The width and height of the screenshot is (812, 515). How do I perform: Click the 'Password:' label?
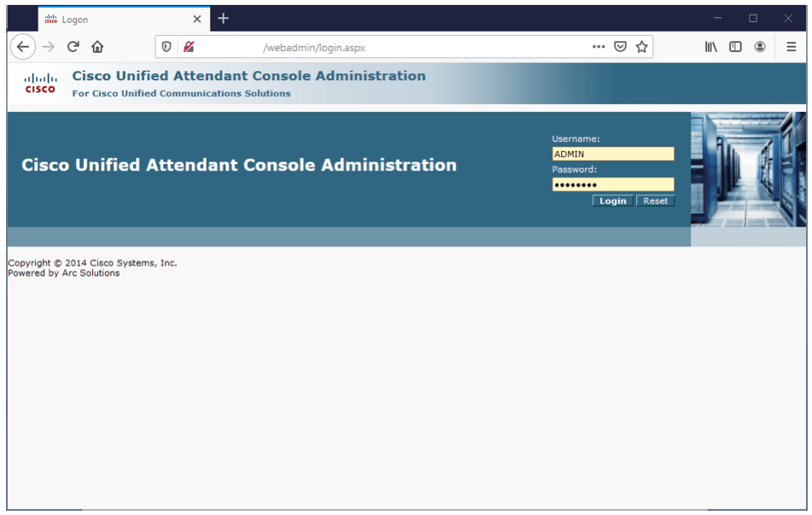pyautogui.click(x=575, y=169)
